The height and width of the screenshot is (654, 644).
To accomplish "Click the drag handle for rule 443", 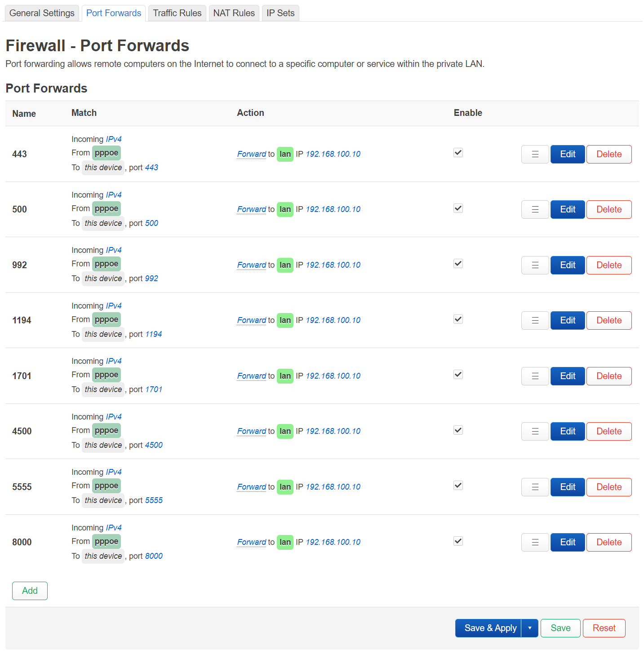I will click(535, 154).
